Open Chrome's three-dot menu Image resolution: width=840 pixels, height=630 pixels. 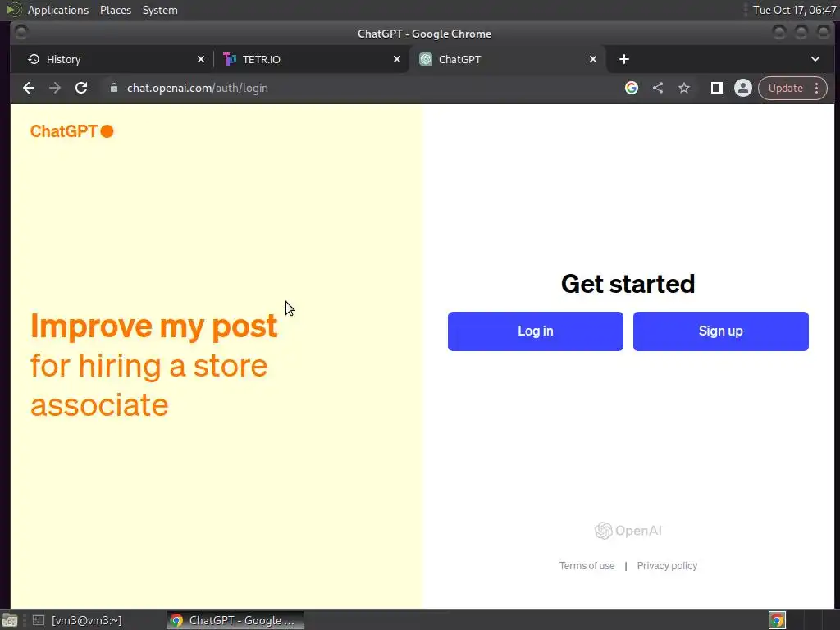coord(817,88)
